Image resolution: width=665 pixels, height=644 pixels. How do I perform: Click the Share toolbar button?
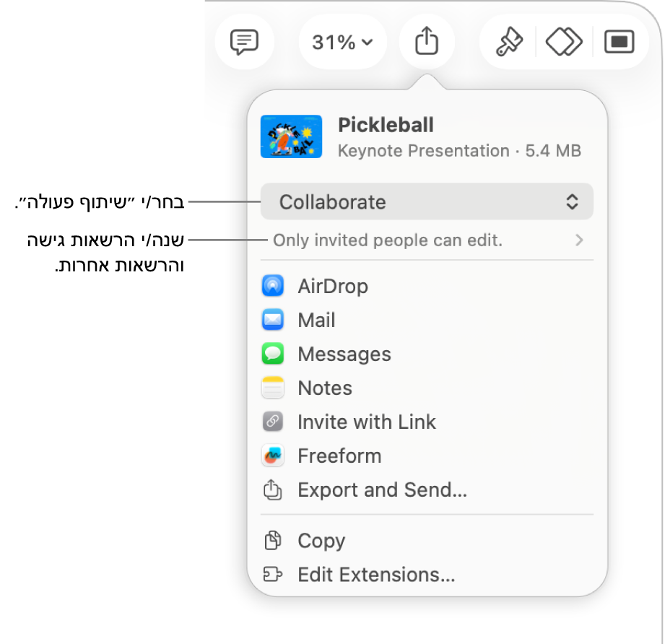427,42
